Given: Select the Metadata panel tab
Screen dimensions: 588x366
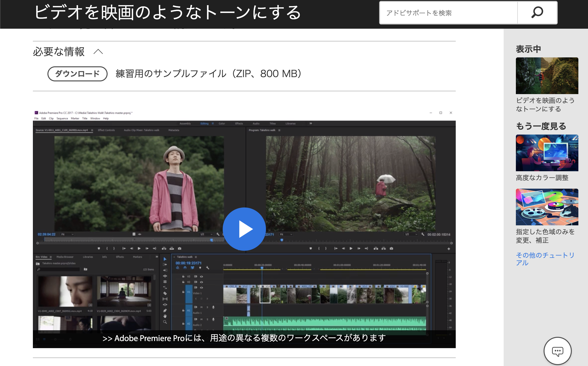Looking at the screenshot, I should click(x=174, y=130).
